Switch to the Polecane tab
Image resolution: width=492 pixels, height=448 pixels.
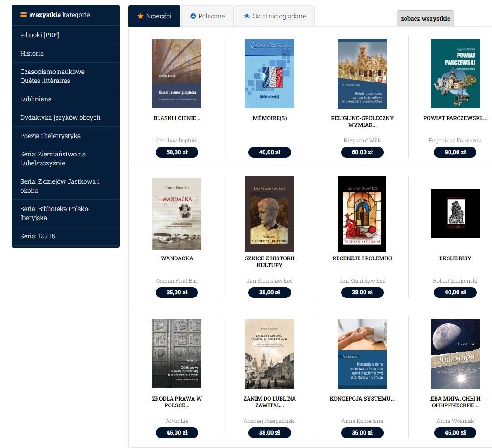click(207, 16)
